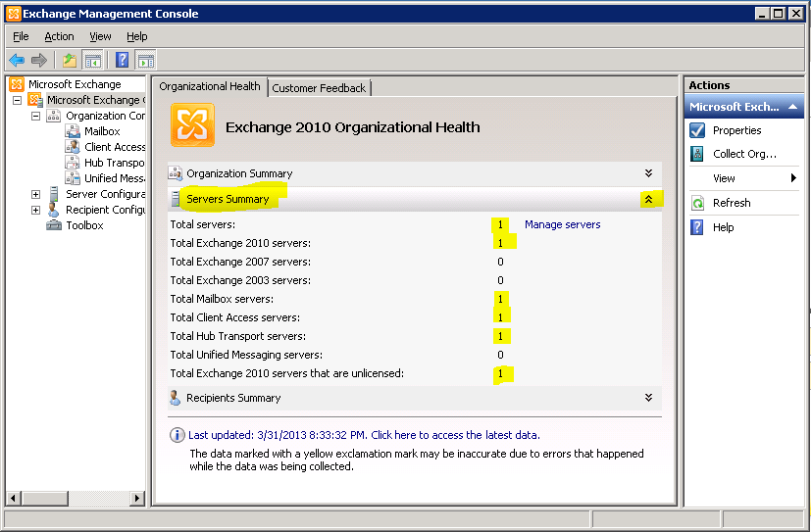811x532 pixels.
Task: Click the Mailbox node icon in tree
Action: [x=73, y=131]
